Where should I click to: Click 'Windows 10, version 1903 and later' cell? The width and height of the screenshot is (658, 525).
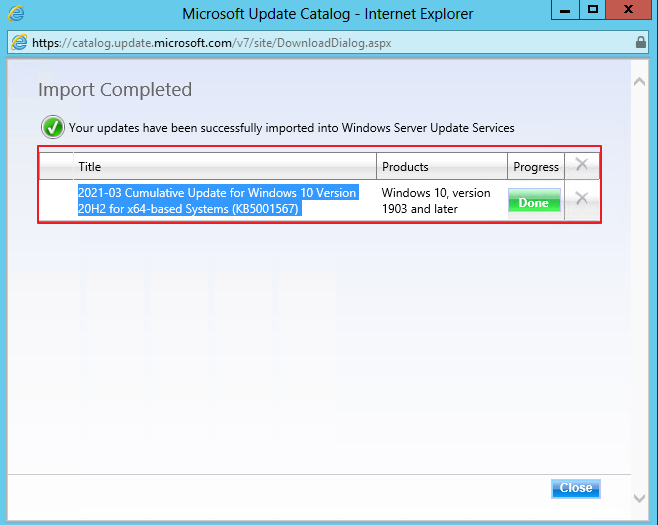pos(436,201)
